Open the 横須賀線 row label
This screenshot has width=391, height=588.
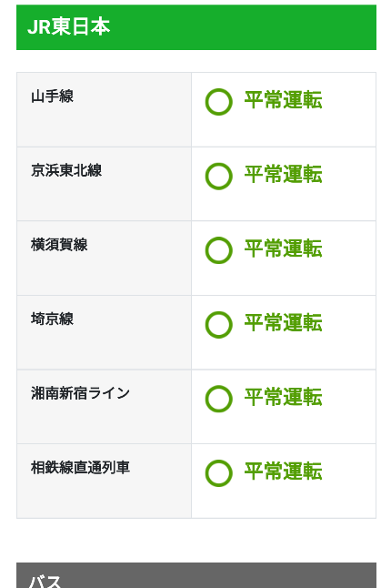tap(59, 245)
